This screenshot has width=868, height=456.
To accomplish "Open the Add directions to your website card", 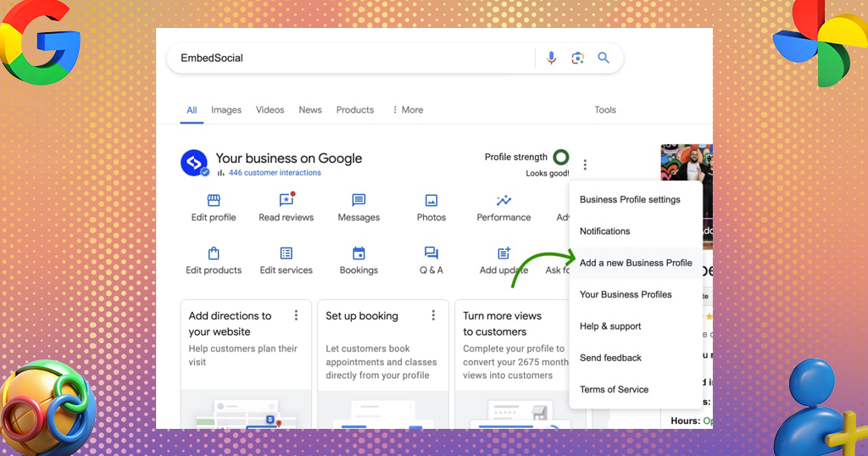I will [x=246, y=364].
